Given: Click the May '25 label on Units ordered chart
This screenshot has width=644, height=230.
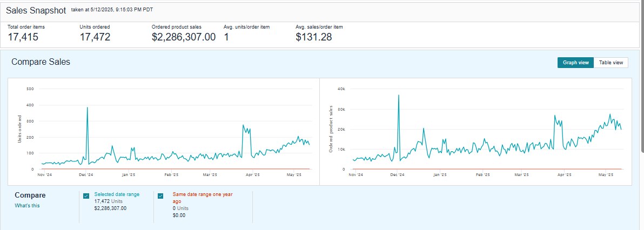Looking at the screenshot, I should coord(293,175).
